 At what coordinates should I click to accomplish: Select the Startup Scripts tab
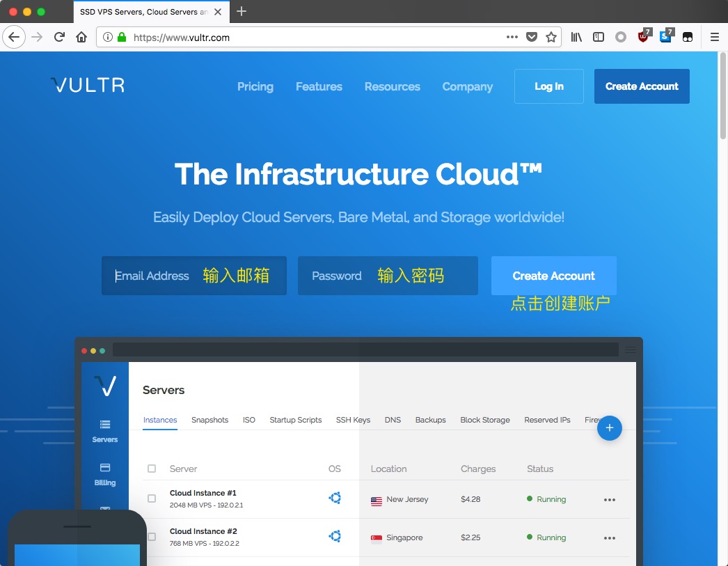point(296,420)
